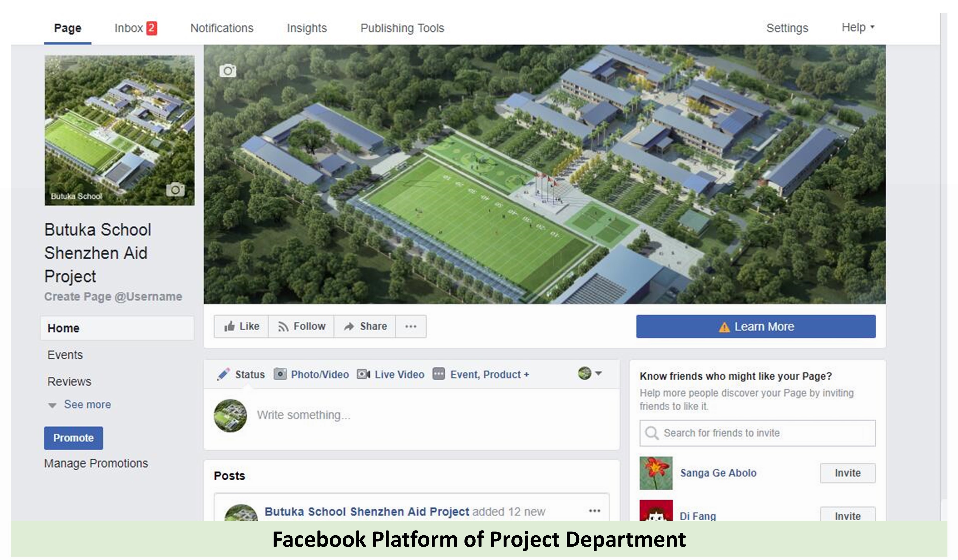The image size is (958, 560).
Task: Click the Share arrow button
Action: coord(365,326)
